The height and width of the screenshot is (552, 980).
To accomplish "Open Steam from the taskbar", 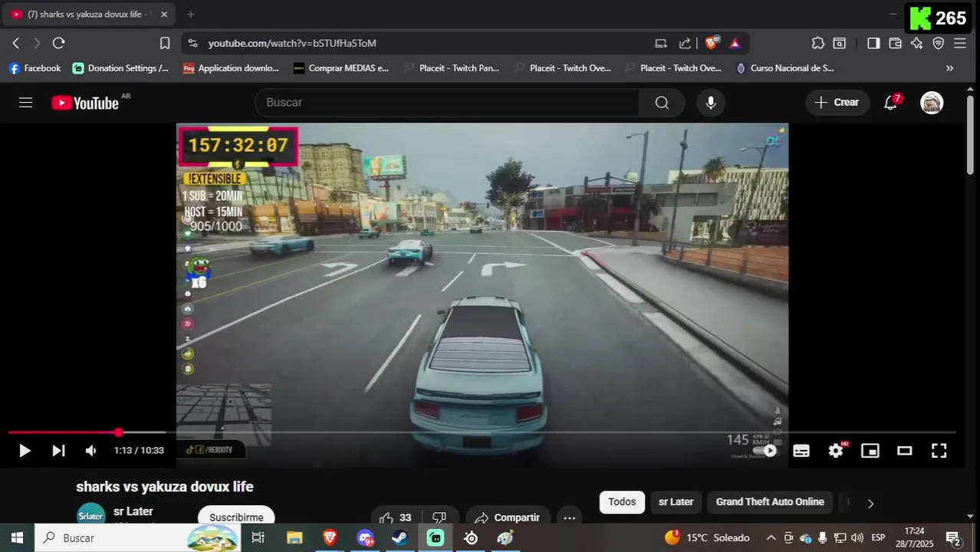I will point(400,538).
